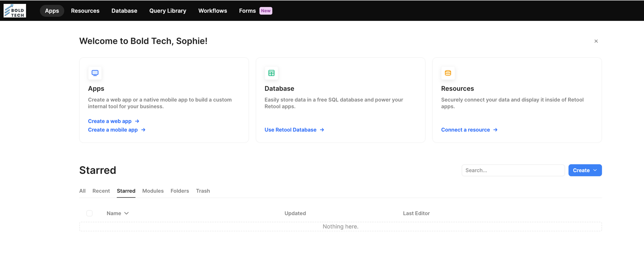Click the Apps card title
644x277 pixels.
click(96, 89)
